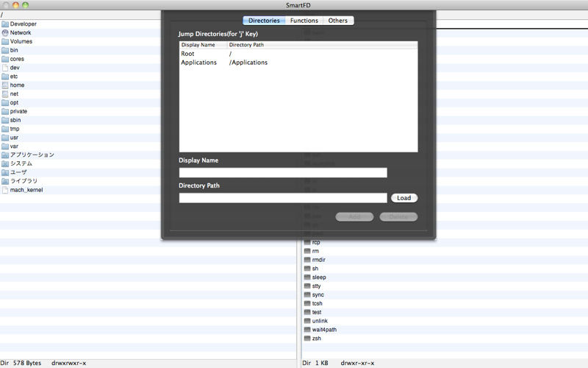Click the disabled Add button

[354, 216]
